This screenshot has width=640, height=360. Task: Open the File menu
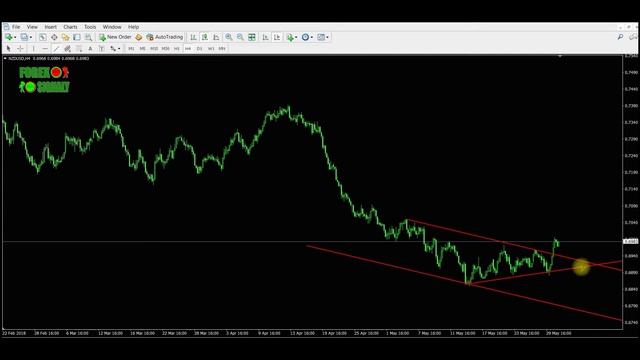(16, 27)
